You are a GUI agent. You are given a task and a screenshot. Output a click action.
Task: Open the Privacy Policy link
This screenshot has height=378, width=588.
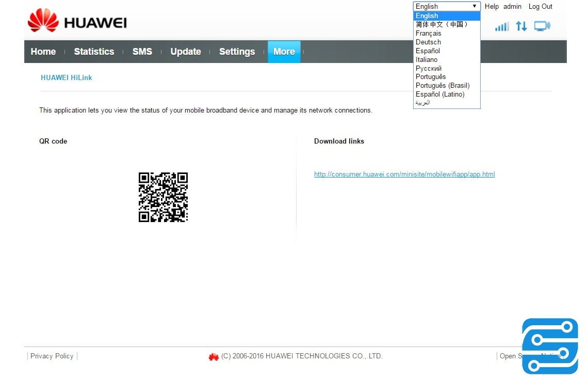point(52,356)
